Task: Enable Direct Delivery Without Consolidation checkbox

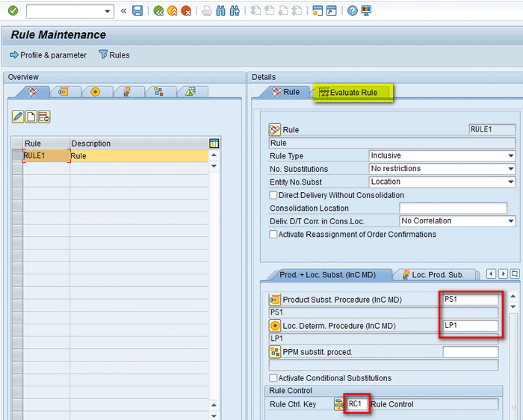Action: (x=273, y=195)
